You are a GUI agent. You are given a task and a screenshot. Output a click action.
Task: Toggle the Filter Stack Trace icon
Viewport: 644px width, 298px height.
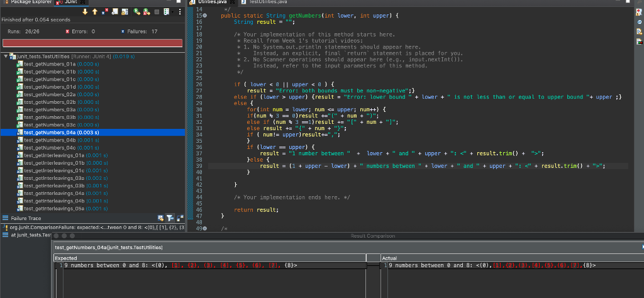point(170,218)
